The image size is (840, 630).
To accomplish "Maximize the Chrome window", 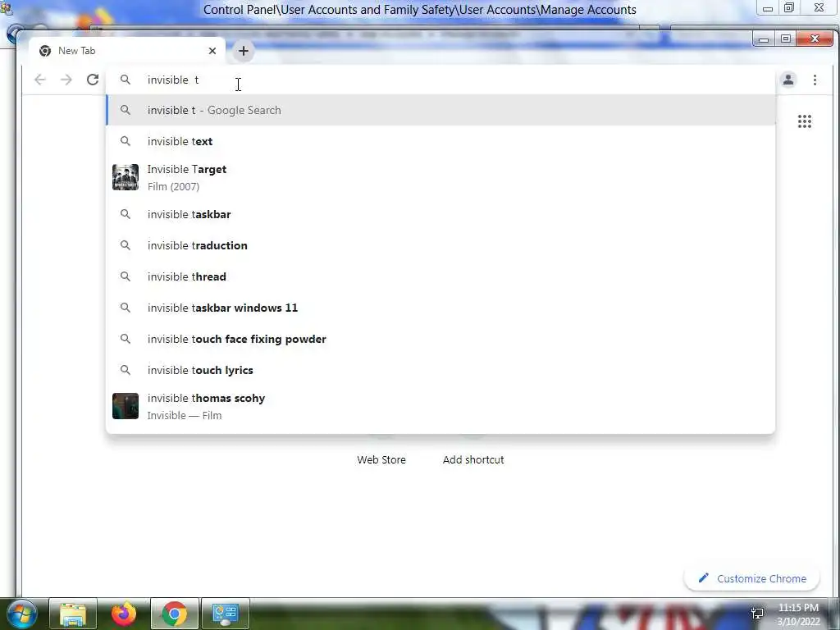I will (x=785, y=39).
